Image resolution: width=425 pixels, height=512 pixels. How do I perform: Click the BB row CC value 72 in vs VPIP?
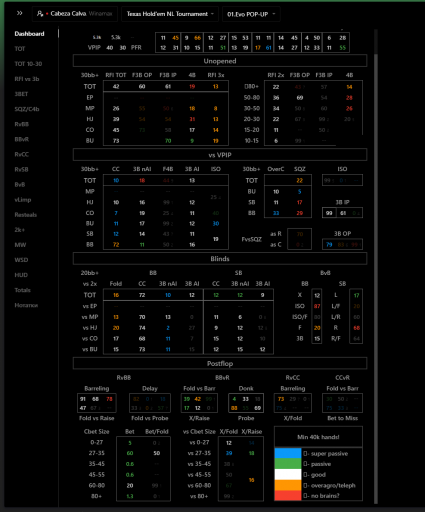click(116, 245)
